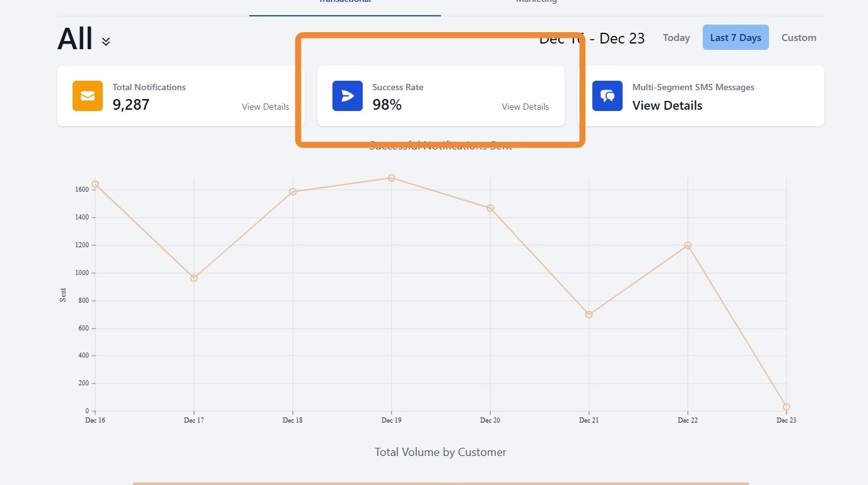Click the Dec 23 data point
The image size is (868, 485).
pos(787,407)
